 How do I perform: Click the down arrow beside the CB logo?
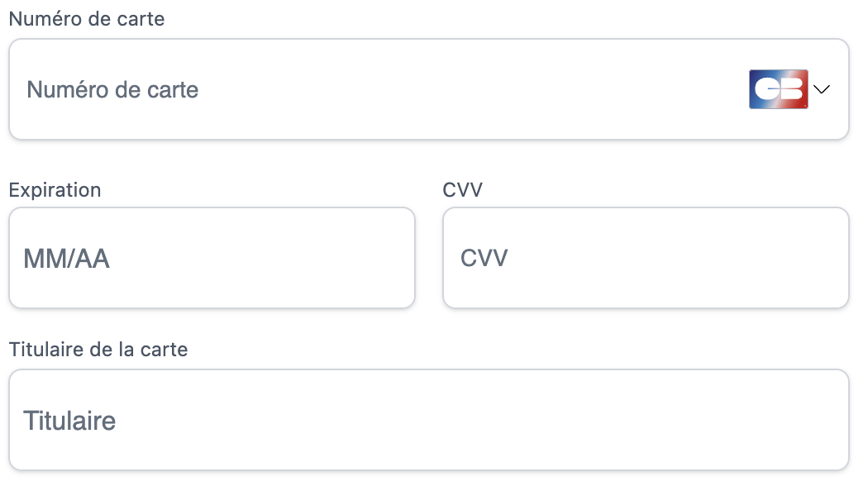(822, 89)
